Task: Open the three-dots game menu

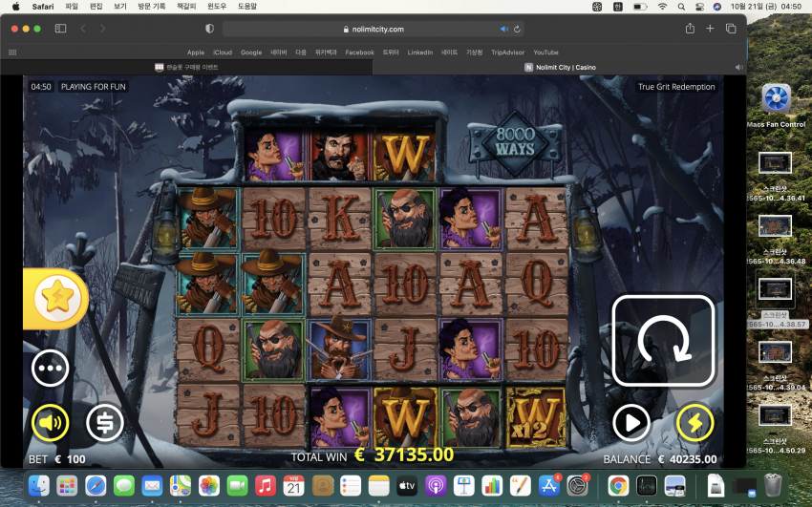Action: coord(51,369)
